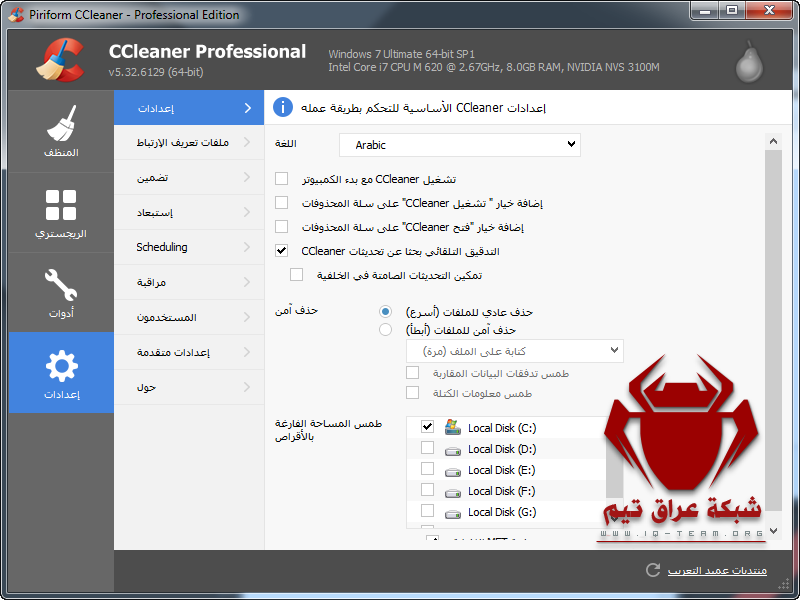Enable silent background updates checkbox
The width and height of the screenshot is (800, 600).
tap(296, 274)
